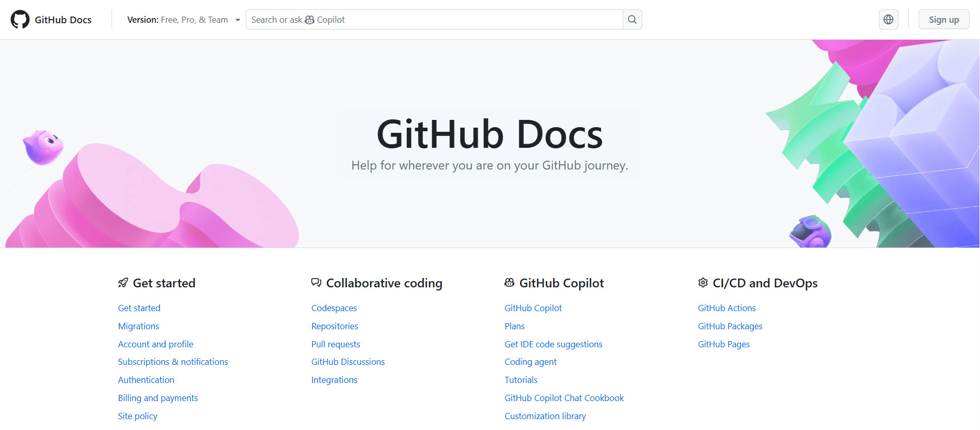
Task: Open the Pull requests link
Action: pyautogui.click(x=336, y=344)
